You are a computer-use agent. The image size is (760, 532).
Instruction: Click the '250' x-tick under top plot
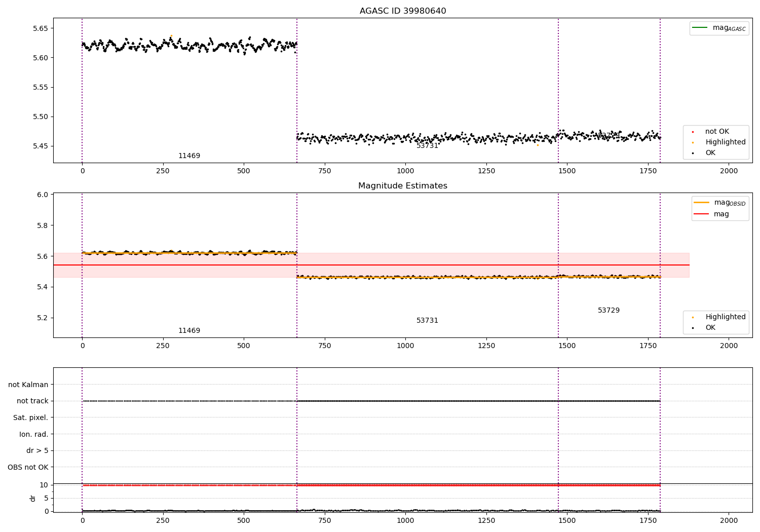coord(163,171)
